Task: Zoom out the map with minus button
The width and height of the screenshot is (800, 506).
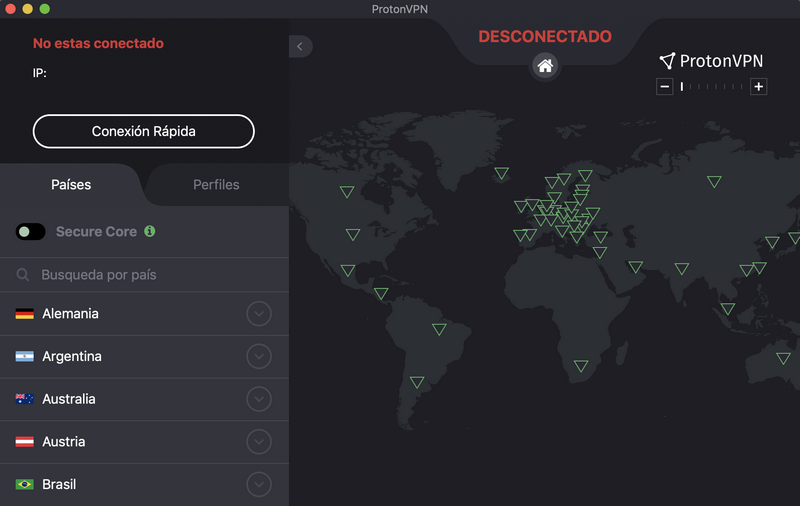Action: pyautogui.click(x=664, y=87)
